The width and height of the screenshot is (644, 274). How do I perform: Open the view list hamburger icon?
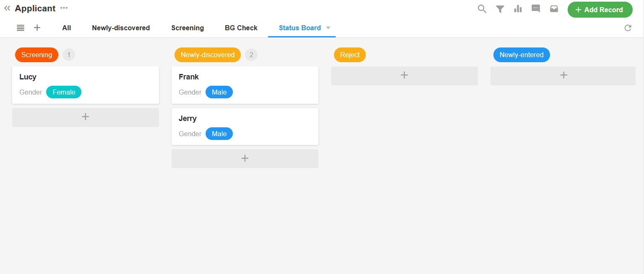point(21,28)
